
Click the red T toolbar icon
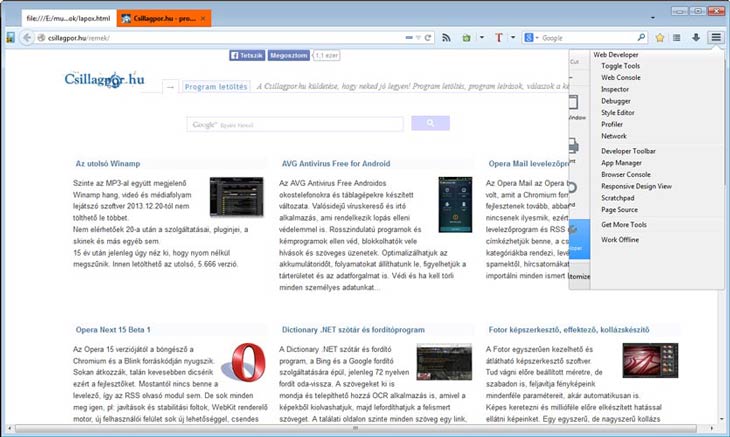pyautogui.click(x=499, y=38)
